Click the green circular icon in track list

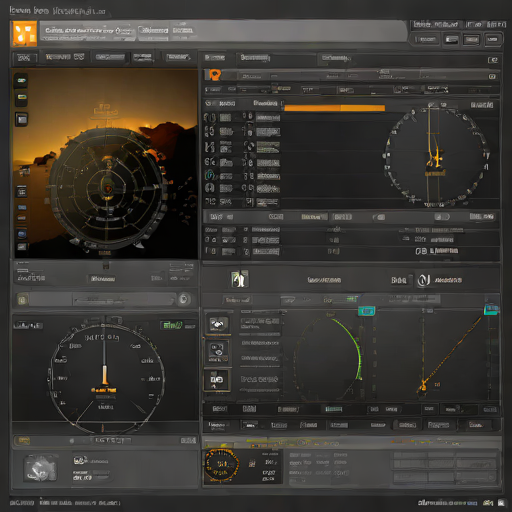[209, 175]
